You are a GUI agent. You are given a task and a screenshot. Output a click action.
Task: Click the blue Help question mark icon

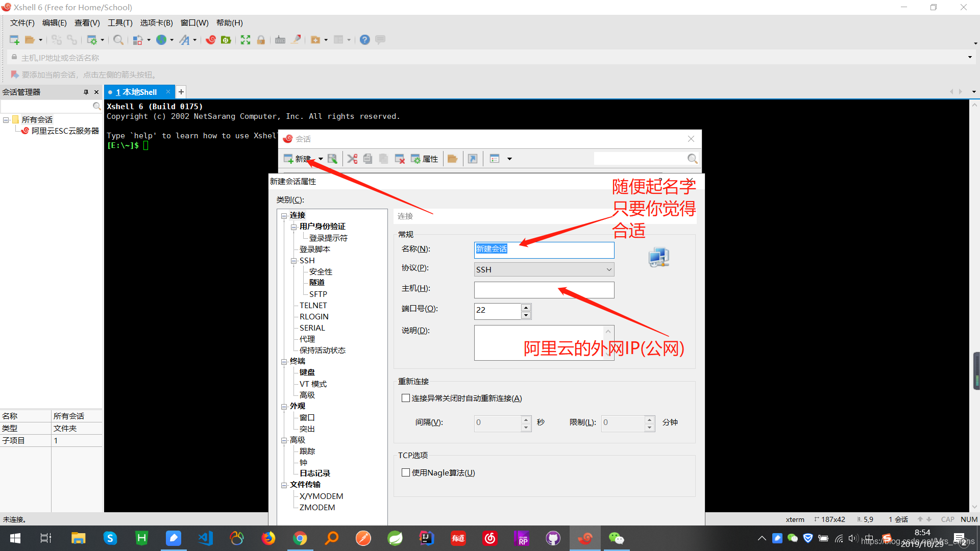365,40
